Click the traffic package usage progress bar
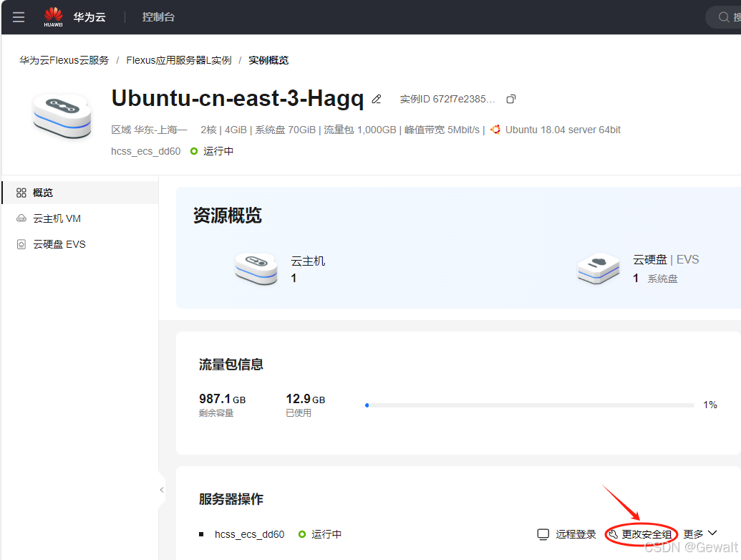The width and height of the screenshot is (741, 560). [529, 405]
